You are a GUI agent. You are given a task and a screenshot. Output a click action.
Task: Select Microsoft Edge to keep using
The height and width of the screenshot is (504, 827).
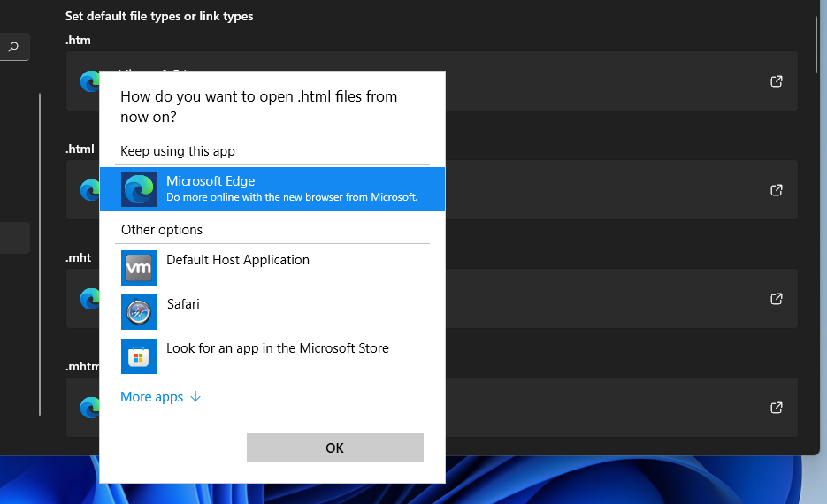coord(292,189)
